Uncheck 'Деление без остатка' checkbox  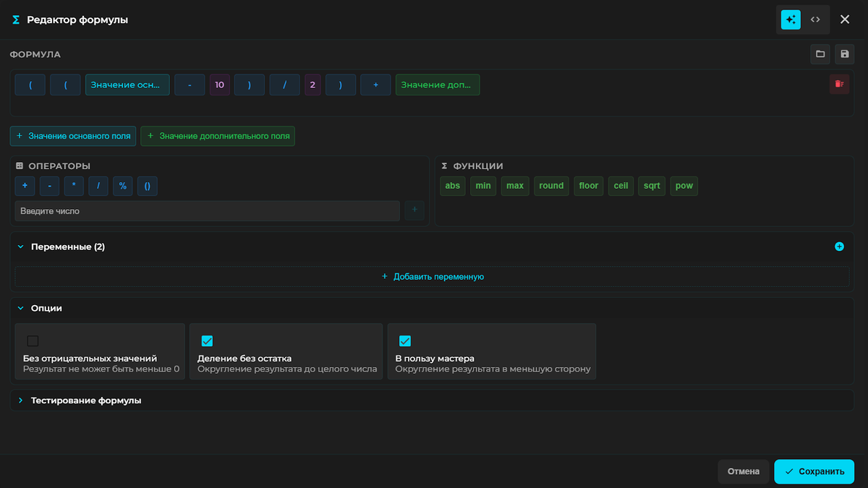click(x=207, y=341)
